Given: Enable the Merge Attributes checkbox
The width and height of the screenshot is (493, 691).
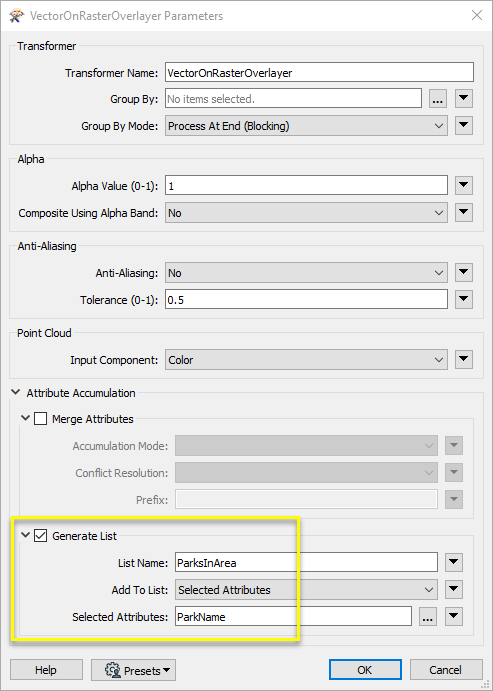Looking at the screenshot, I should click(x=41, y=419).
